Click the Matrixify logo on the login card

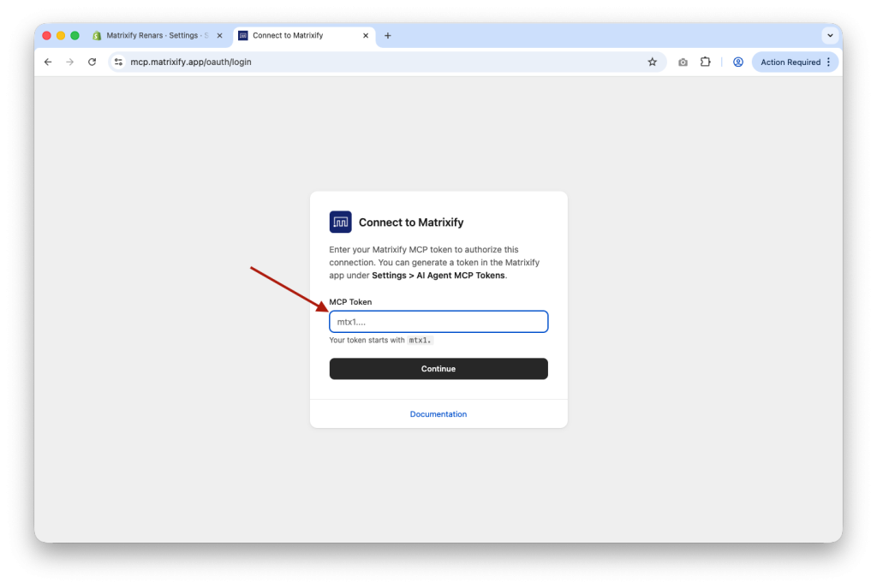(340, 221)
